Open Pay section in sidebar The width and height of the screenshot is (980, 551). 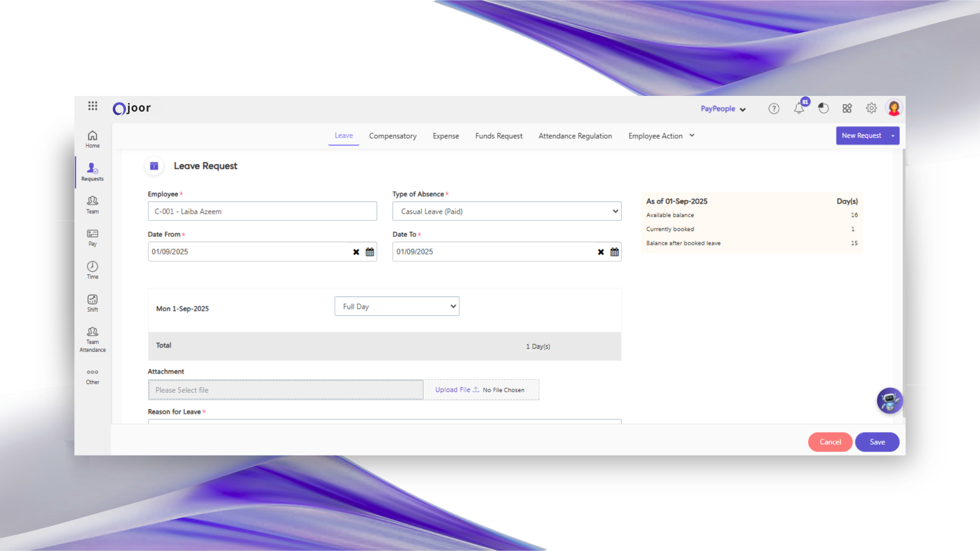[x=92, y=237]
